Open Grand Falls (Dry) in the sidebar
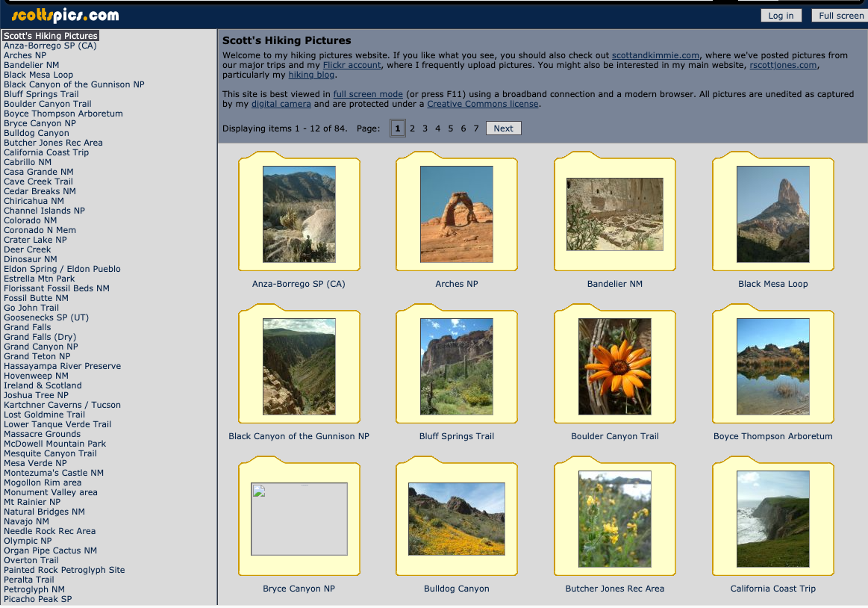The image size is (868, 608). tap(40, 337)
